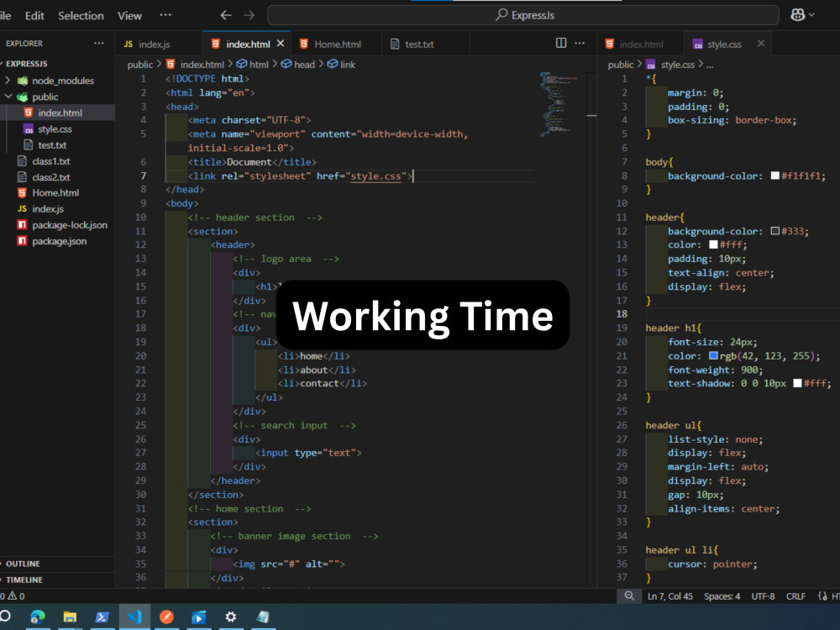Close the index.html editor tab
The height and width of the screenshot is (630, 840).
(x=281, y=44)
